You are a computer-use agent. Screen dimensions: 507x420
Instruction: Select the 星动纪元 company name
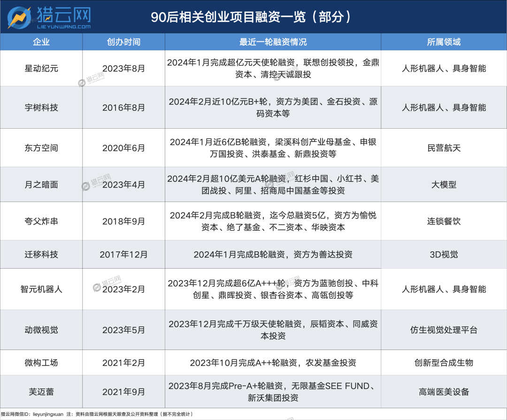(41, 68)
